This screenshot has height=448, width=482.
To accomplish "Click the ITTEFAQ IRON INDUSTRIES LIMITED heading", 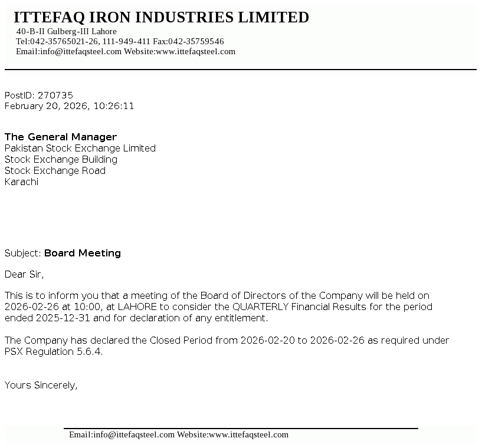I will coord(161,18).
